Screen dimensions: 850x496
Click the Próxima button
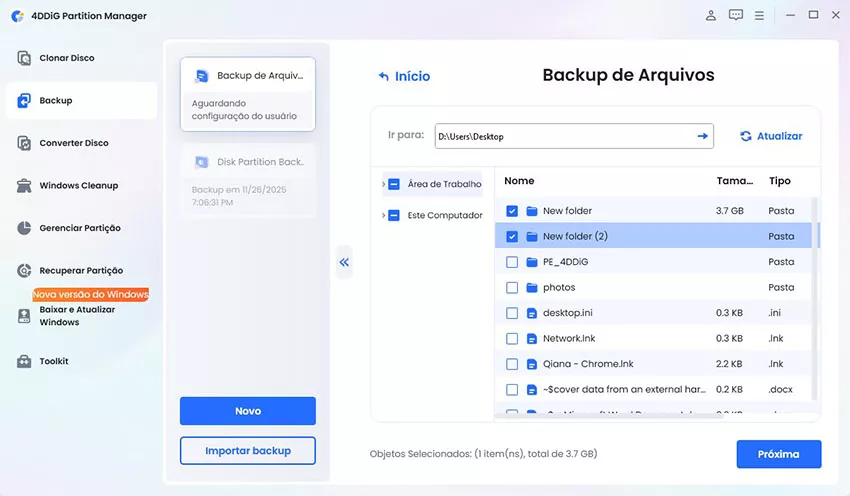point(778,454)
